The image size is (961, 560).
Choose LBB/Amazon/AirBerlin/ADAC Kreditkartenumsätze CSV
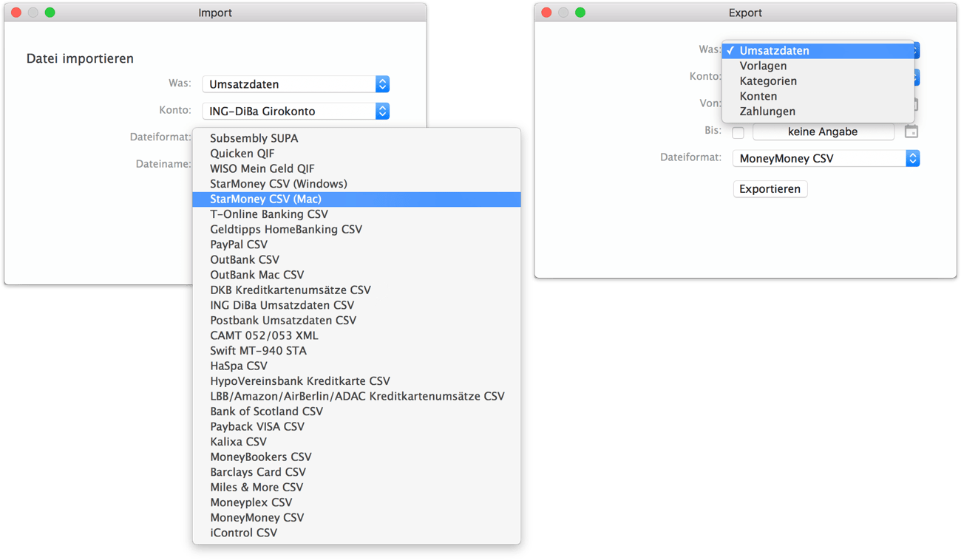[x=356, y=396]
